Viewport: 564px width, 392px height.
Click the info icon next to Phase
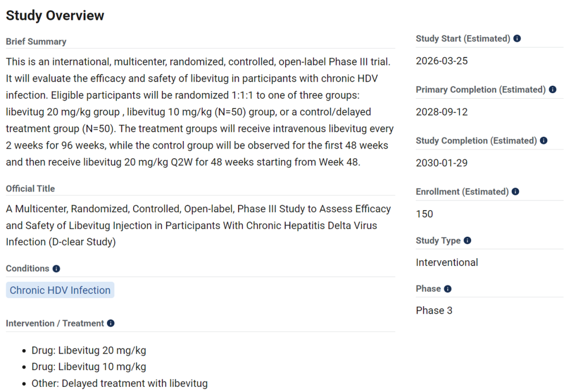pos(448,289)
